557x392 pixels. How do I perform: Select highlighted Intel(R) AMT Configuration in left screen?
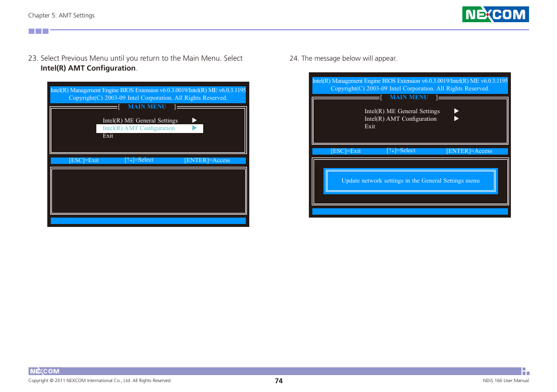click(149, 128)
